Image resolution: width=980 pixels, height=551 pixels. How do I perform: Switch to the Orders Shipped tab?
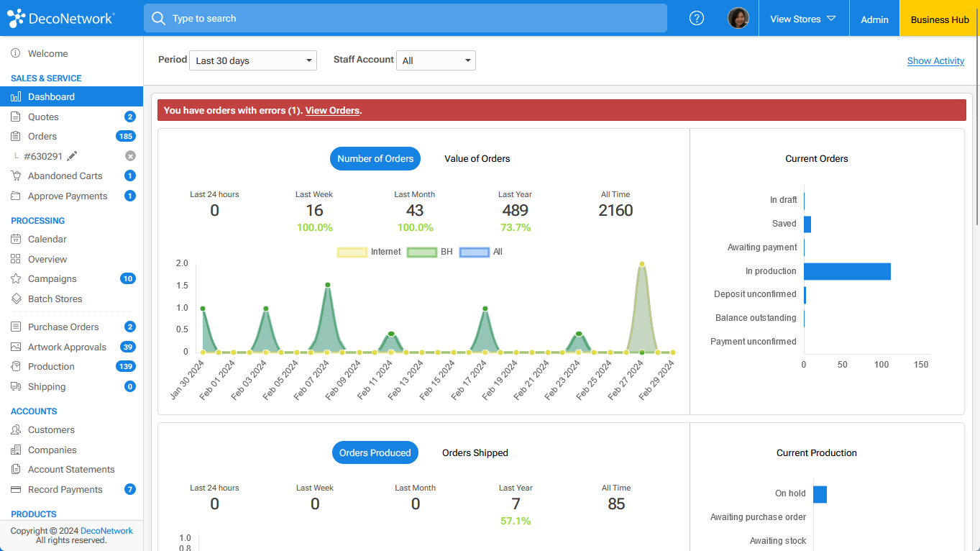pyautogui.click(x=475, y=452)
